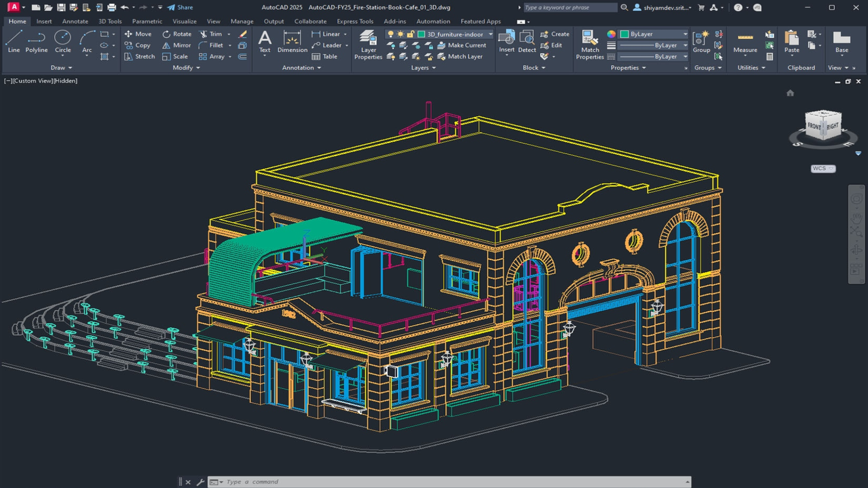This screenshot has width=868, height=488.
Task: Open the 3D_furniture-indoor layer dropdown
Action: coord(490,34)
